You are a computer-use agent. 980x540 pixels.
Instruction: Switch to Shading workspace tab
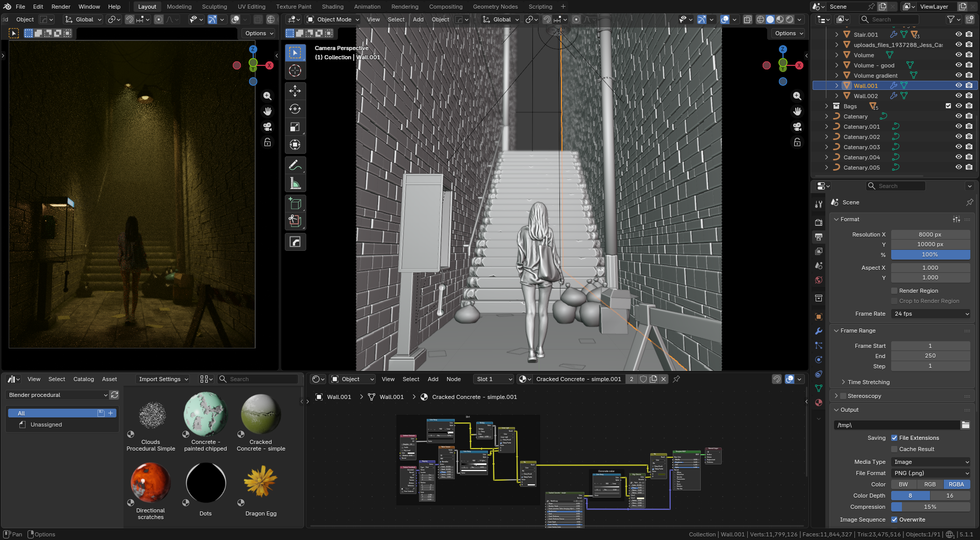(332, 7)
